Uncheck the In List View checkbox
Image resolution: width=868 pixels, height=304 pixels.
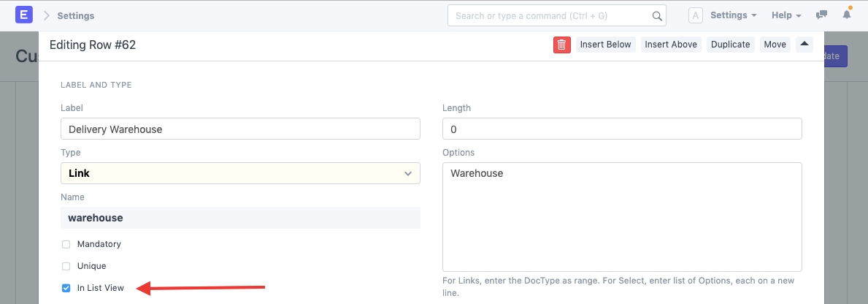(x=66, y=288)
